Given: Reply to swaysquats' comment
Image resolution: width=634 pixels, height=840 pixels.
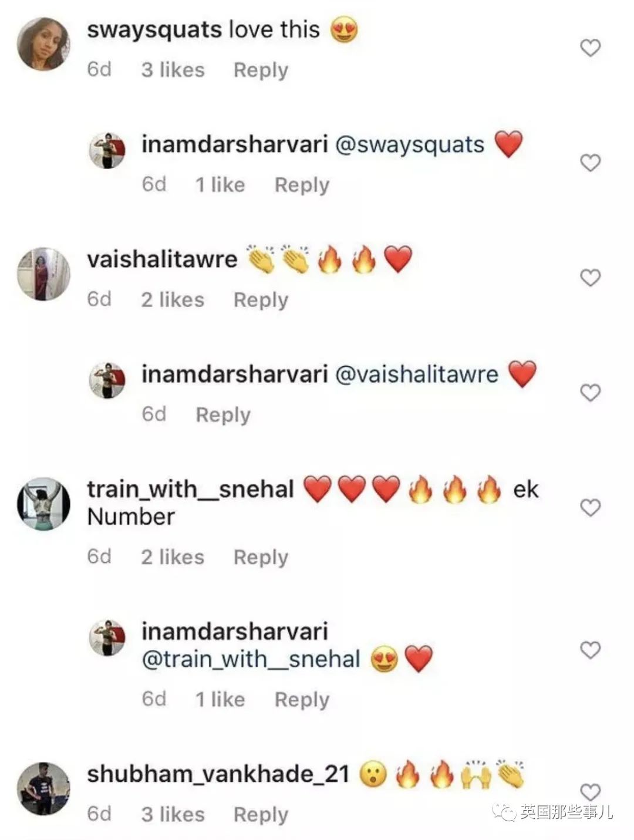Looking at the screenshot, I should coord(261,70).
